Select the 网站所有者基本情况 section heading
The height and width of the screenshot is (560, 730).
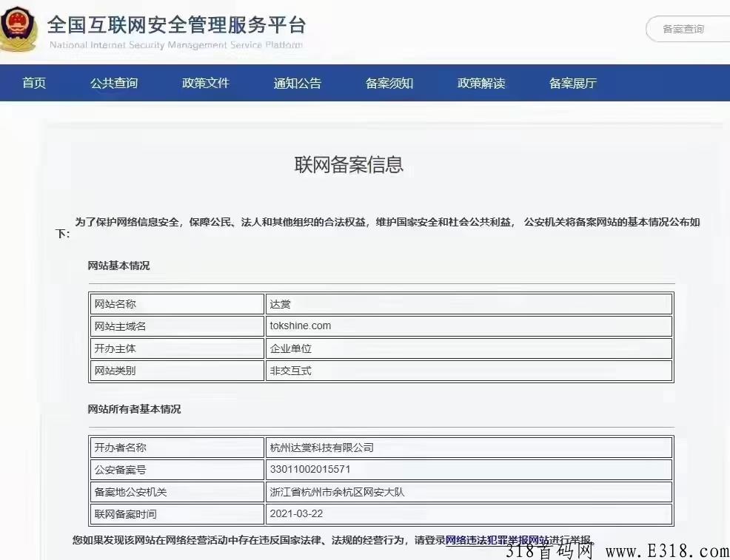click(x=134, y=409)
